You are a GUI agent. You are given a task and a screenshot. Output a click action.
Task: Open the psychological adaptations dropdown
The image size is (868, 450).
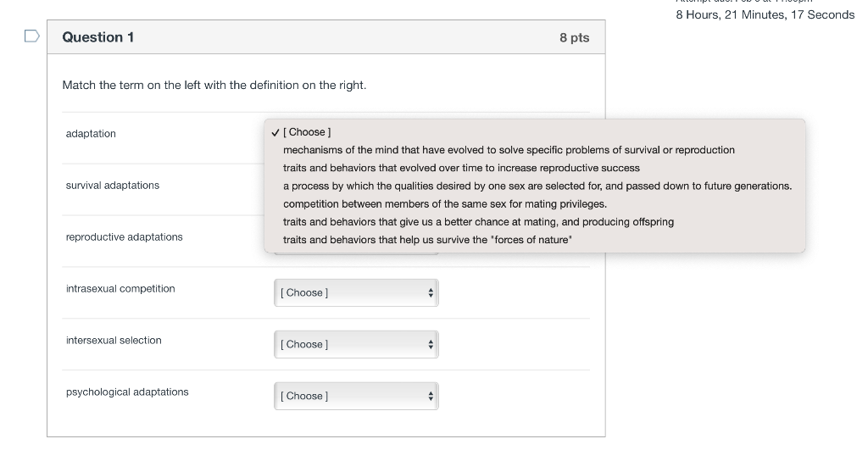[x=355, y=397]
